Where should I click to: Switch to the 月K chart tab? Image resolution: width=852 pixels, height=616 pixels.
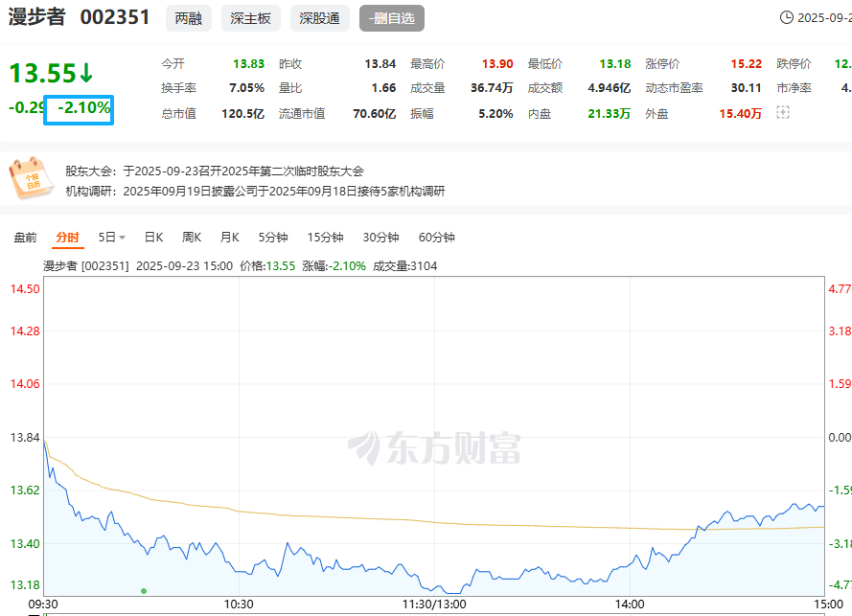pos(229,238)
